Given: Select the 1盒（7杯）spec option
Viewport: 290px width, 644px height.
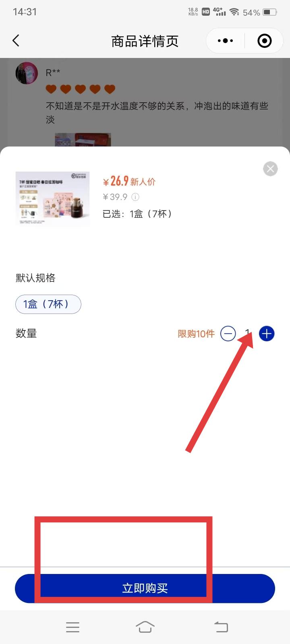Looking at the screenshot, I should (x=48, y=304).
